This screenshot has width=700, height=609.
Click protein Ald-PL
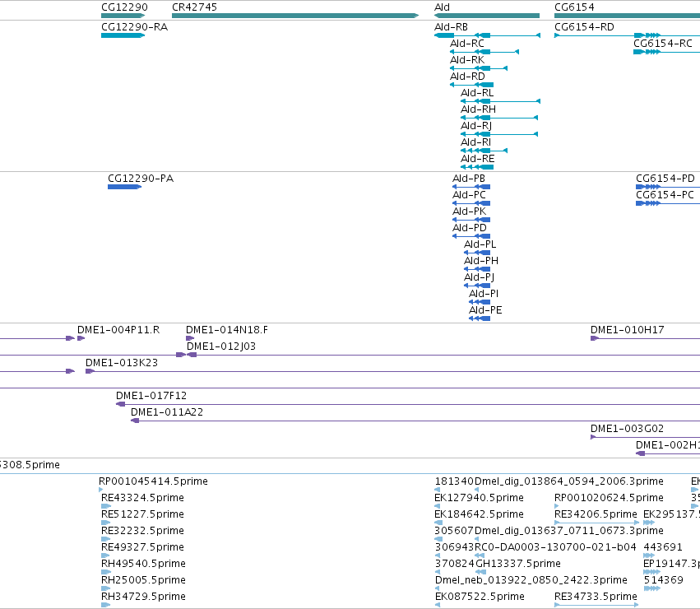tap(480, 244)
